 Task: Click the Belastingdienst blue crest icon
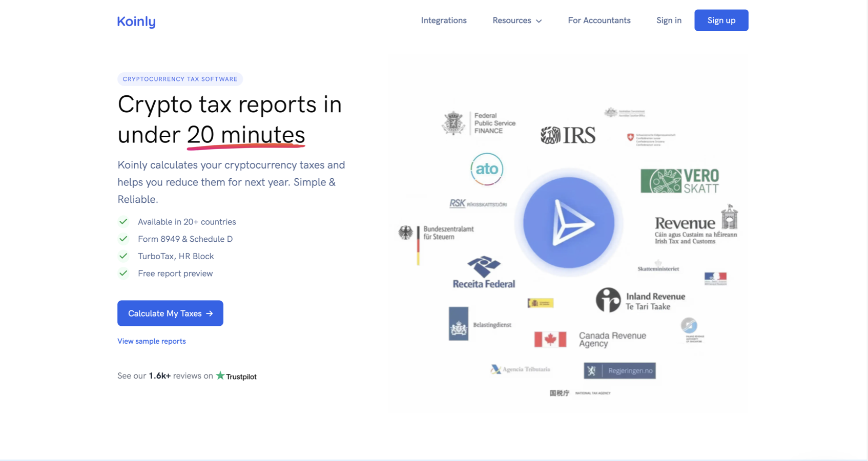[x=458, y=324]
